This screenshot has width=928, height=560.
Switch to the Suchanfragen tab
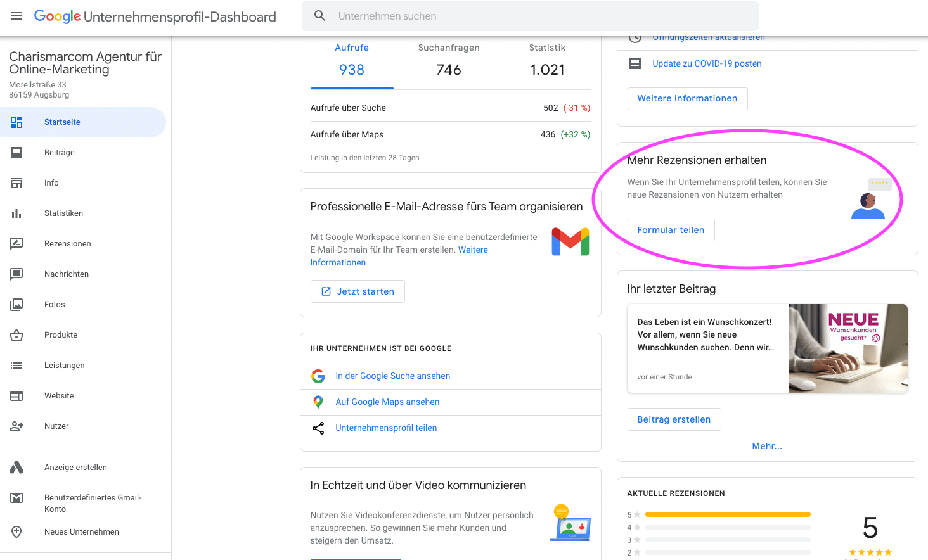(x=449, y=62)
